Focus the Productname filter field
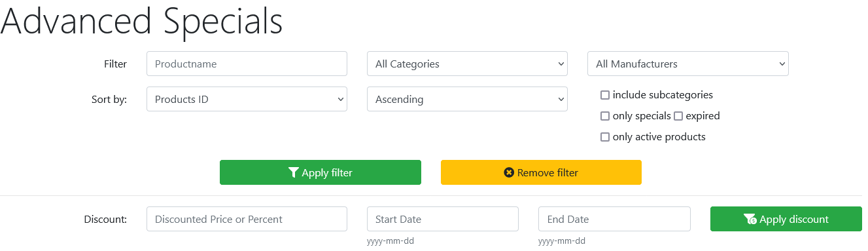Image resolution: width=868 pixels, height=251 pixels. point(247,64)
